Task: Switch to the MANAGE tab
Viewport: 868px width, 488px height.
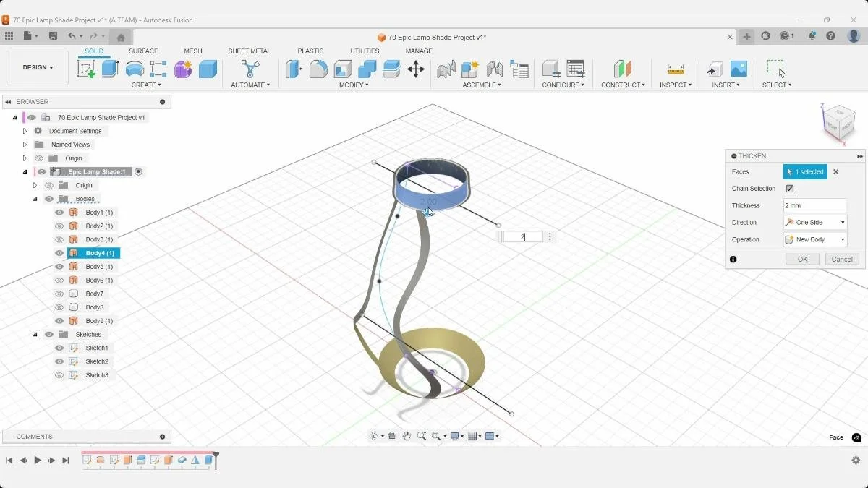Action: tap(419, 51)
